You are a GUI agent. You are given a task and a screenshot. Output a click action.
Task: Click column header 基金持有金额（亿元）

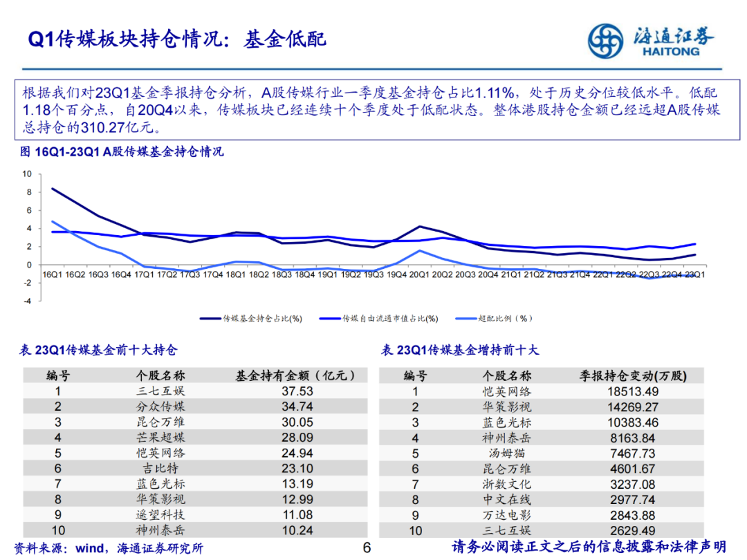(x=296, y=375)
